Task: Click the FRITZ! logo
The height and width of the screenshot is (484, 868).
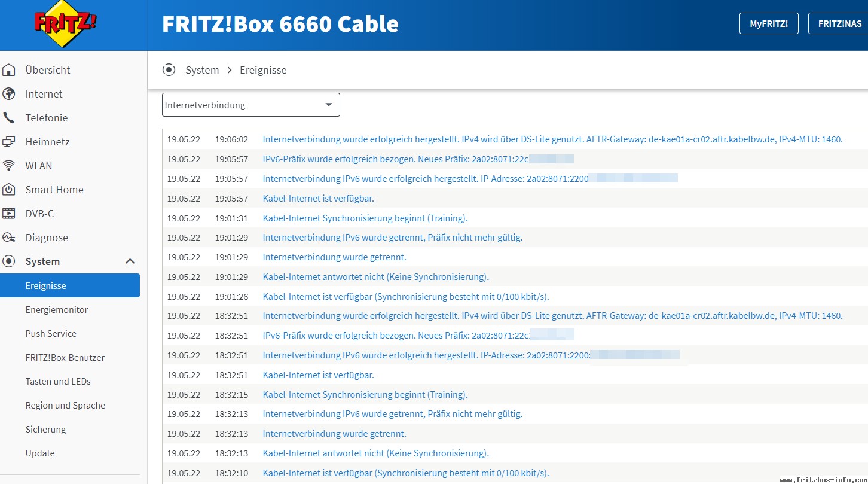Action: [x=65, y=24]
